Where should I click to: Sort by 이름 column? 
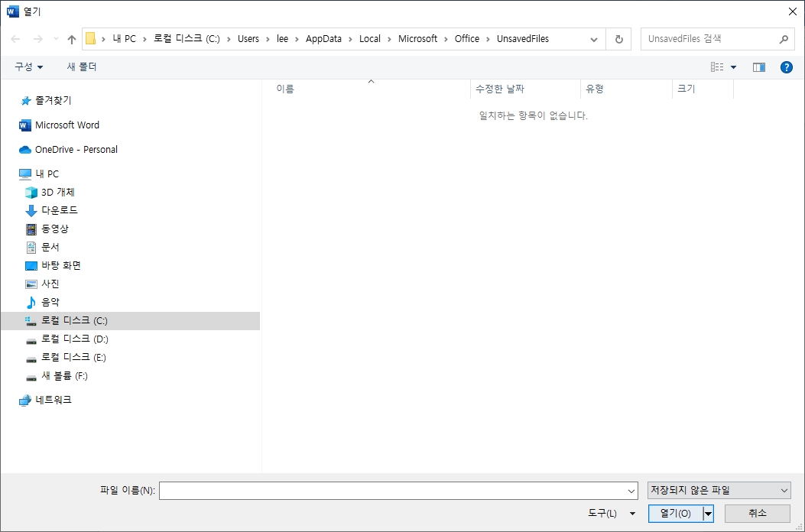click(x=371, y=89)
